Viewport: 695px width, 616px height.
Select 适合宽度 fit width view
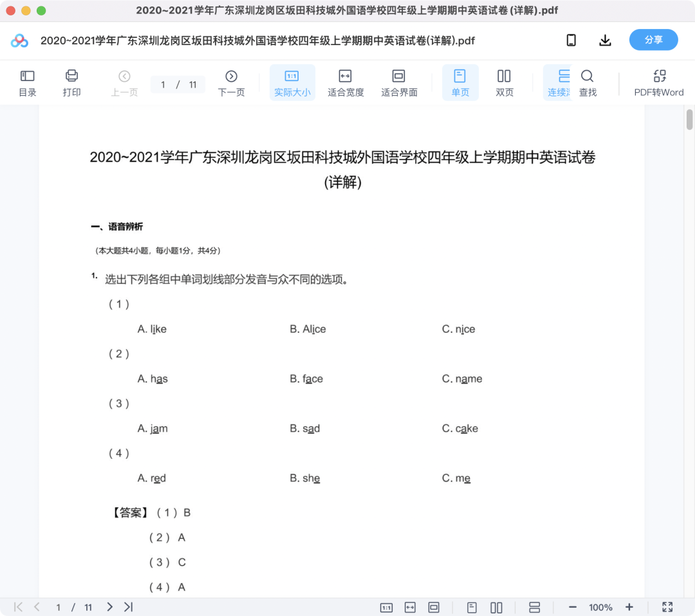(346, 83)
